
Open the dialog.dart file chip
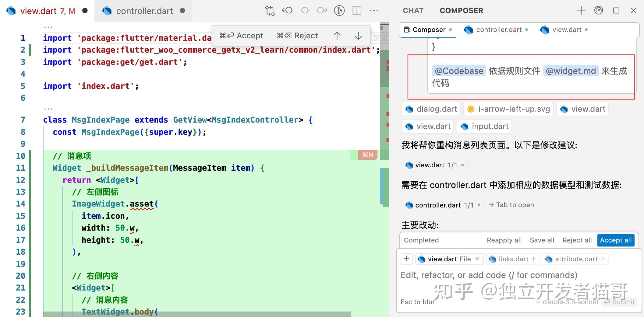click(x=430, y=109)
